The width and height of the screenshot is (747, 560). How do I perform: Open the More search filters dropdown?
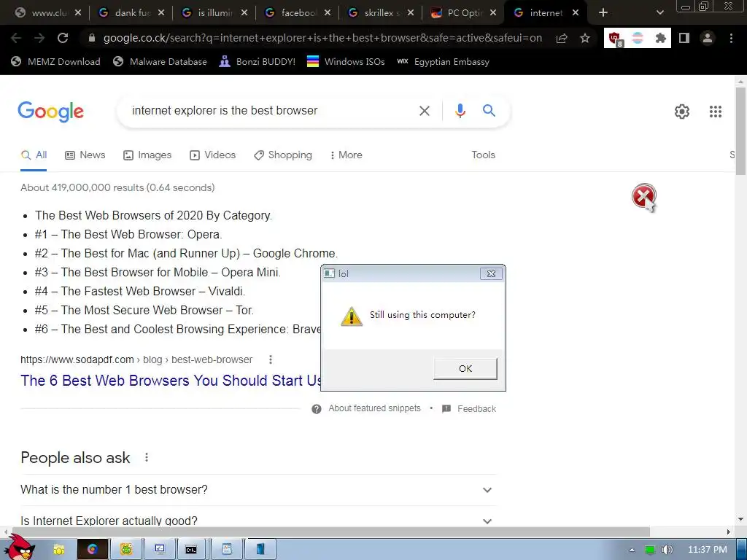(346, 155)
